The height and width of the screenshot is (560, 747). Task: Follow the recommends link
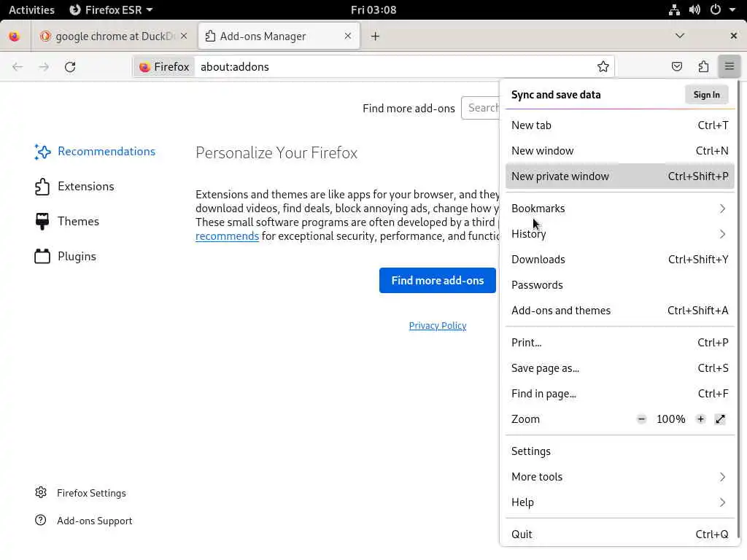pyautogui.click(x=228, y=236)
